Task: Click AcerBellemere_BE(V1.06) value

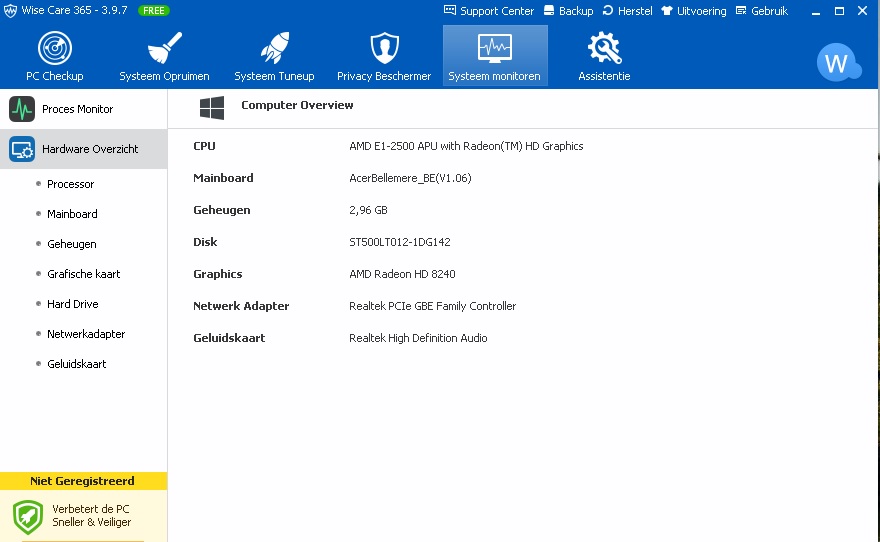Action: pyautogui.click(x=410, y=178)
